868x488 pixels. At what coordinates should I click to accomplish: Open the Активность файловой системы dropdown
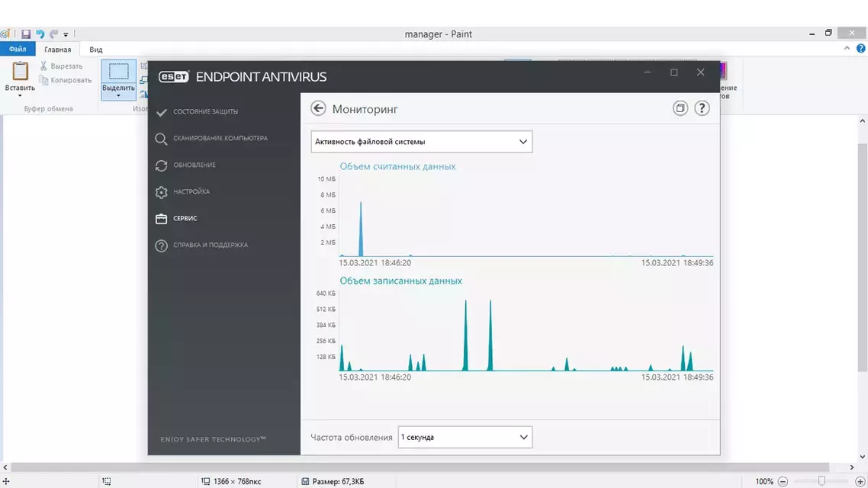click(x=421, y=142)
